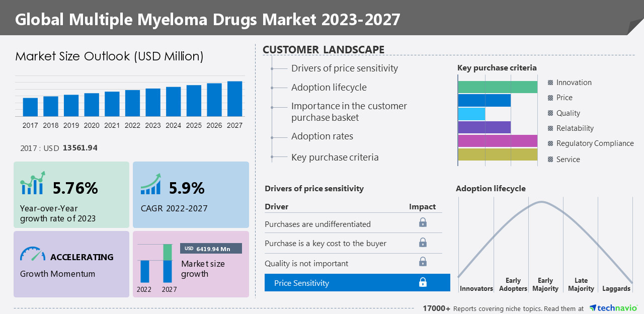Select the CUSTOMER LANDSCAPE section header

tap(324, 49)
